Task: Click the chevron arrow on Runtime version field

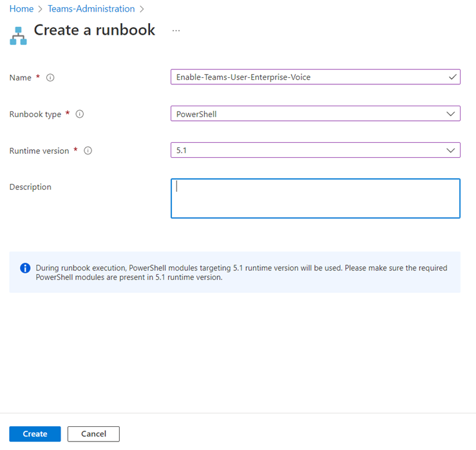Action: [x=450, y=150]
